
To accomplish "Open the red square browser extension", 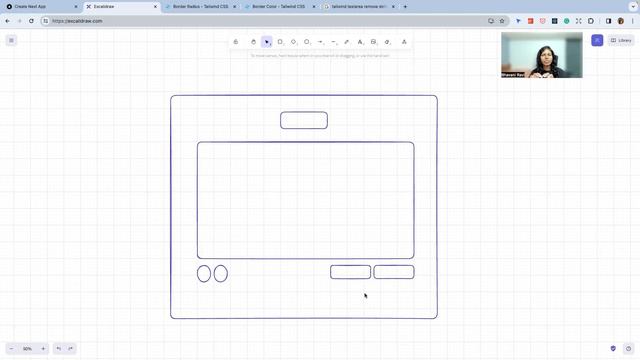I will (x=531, y=21).
